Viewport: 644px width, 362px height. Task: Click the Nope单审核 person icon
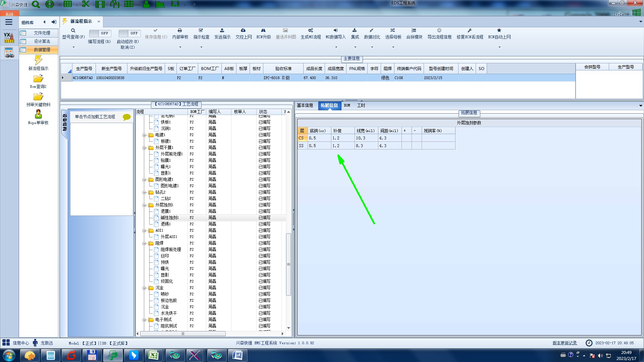[38, 114]
